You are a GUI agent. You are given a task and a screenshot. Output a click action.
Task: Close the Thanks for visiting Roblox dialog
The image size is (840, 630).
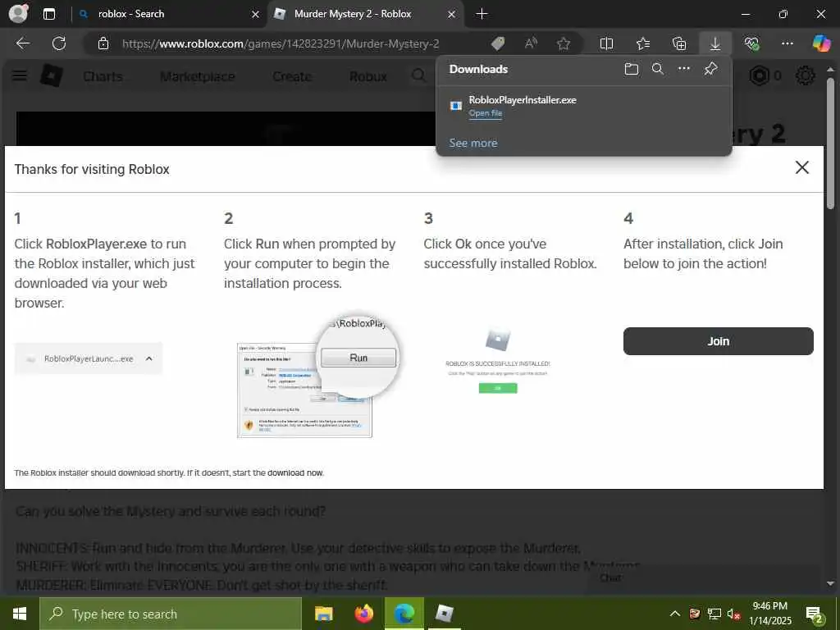coord(802,167)
